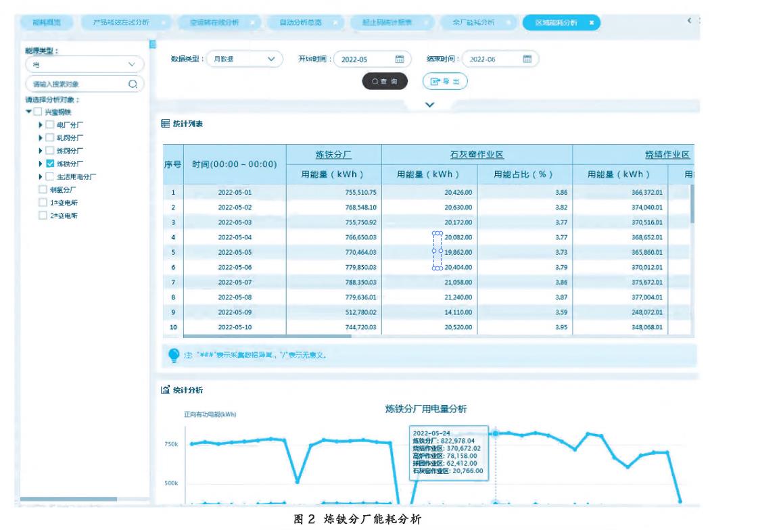Open the 能源类型 dropdown

(x=85, y=65)
